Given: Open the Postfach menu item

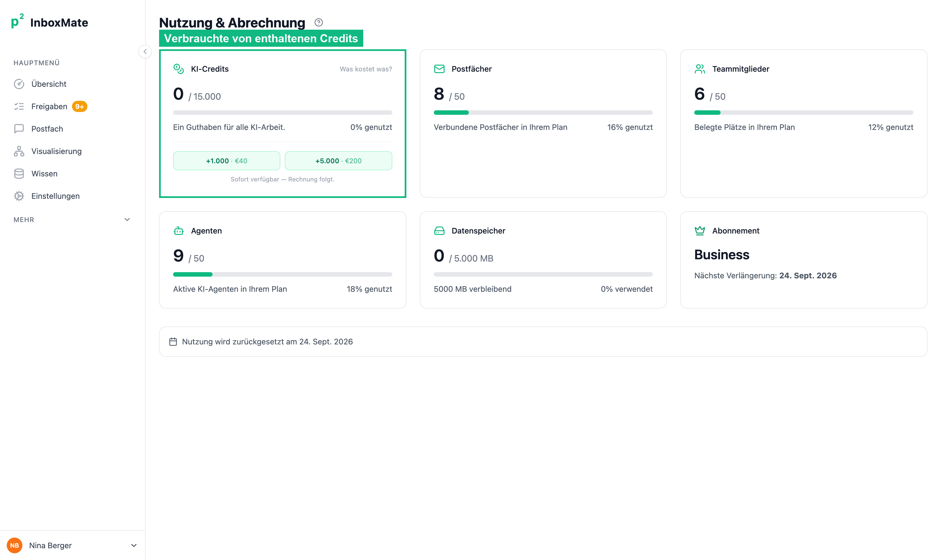Looking at the screenshot, I should pos(72,129).
